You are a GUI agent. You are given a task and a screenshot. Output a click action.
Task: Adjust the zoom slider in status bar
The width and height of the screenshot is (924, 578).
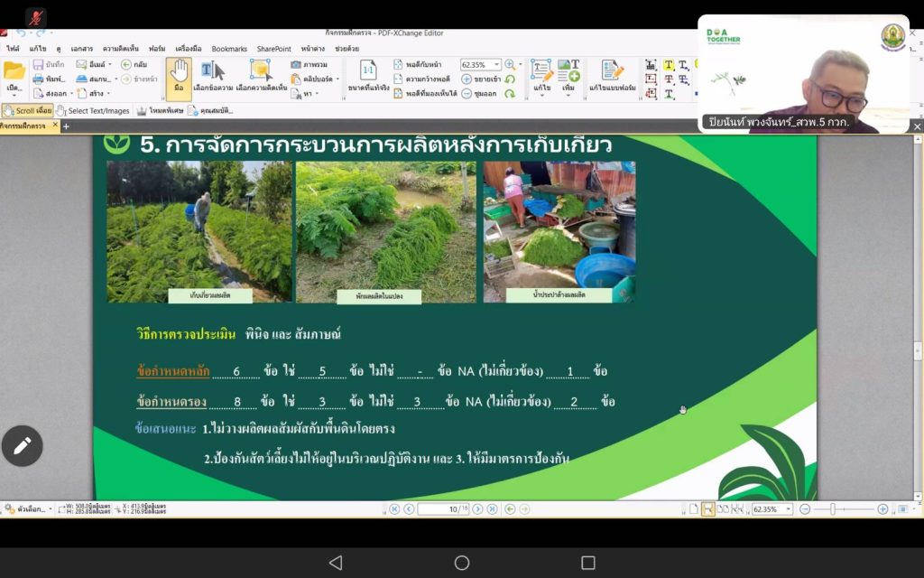[832, 509]
